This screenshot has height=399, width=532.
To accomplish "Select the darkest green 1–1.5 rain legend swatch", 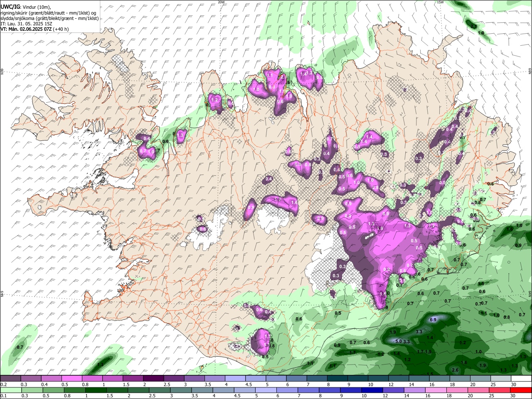I will tap(96, 390).
